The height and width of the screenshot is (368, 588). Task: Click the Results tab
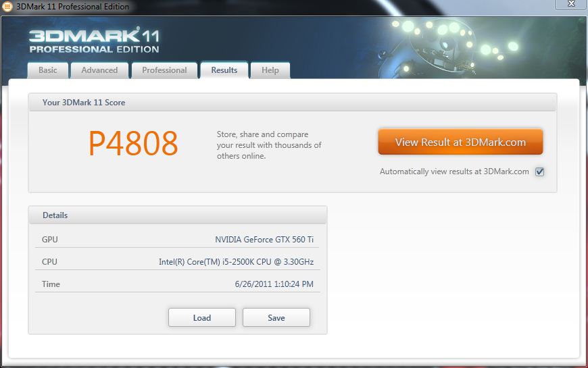224,70
